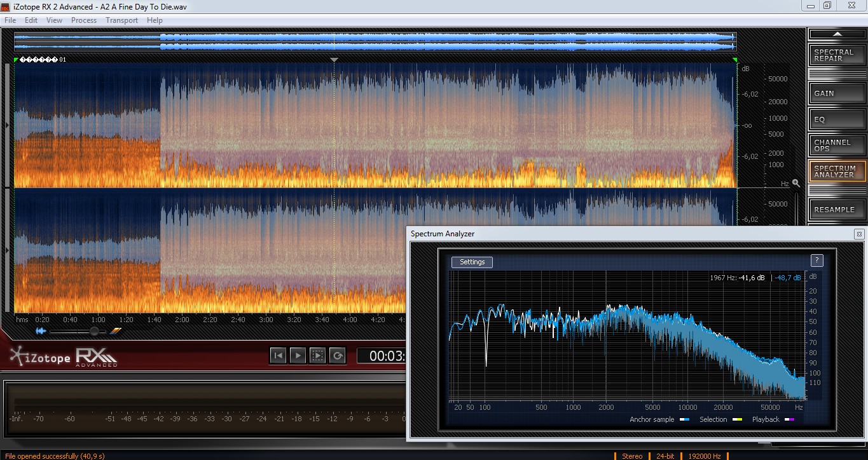Click the frequency zoom magnifier icon

tap(795, 182)
